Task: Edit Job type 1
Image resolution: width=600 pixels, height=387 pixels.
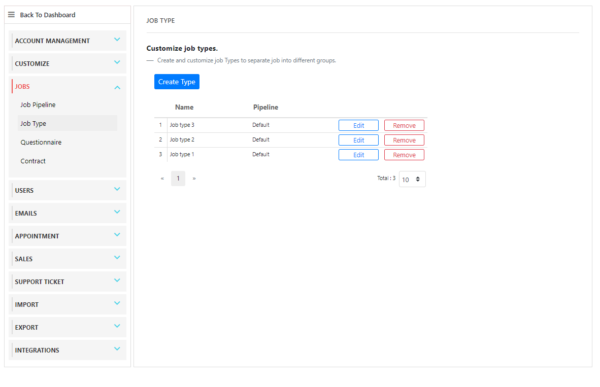Action: click(x=359, y=155)
